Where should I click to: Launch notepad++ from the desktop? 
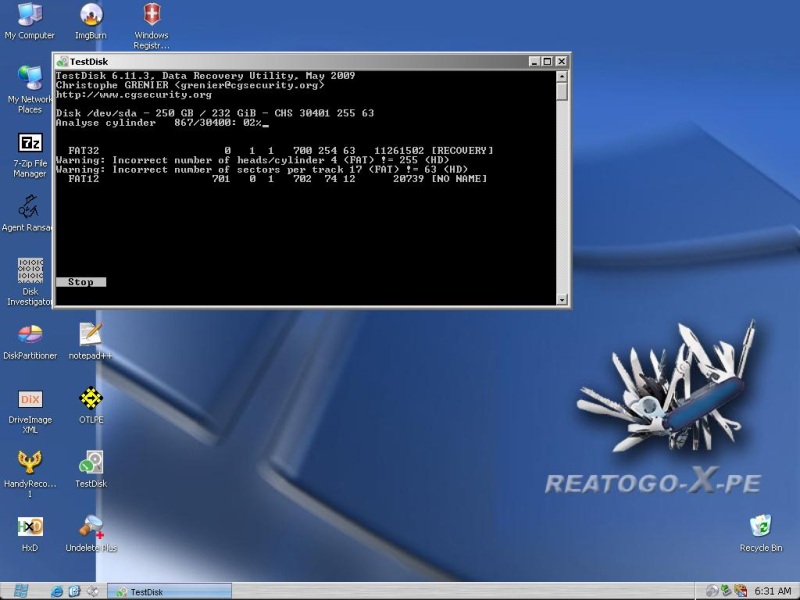(x=91, y=341)
